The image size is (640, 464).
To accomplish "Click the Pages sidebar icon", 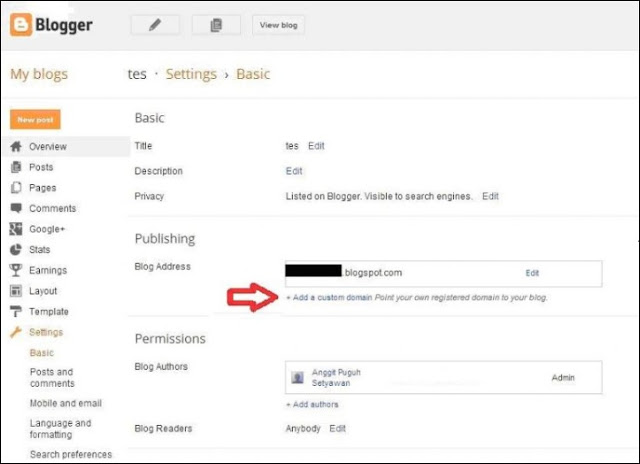I will [x=16, y=188].
